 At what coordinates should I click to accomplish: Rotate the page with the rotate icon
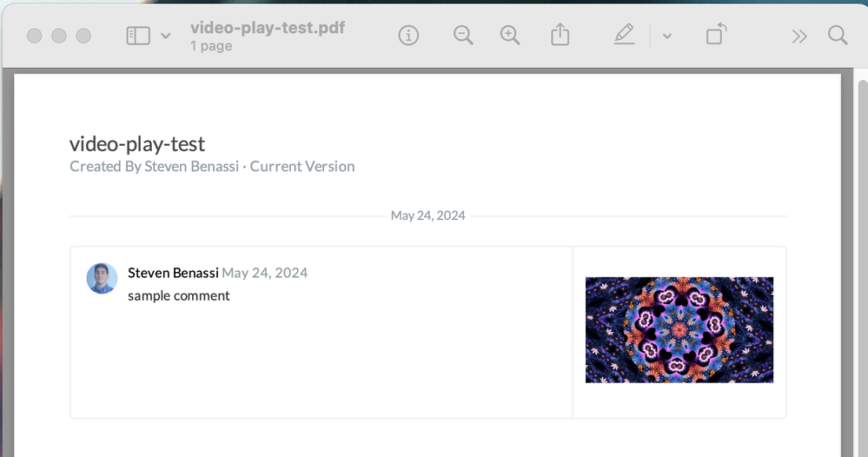pos(716,36)
